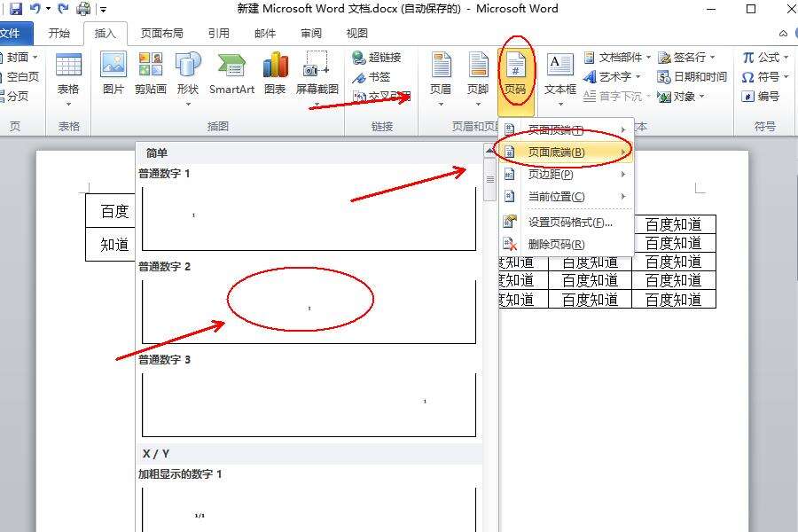
Task: Expand the 页边距 submenu
Action: click(x=566, y=175)
